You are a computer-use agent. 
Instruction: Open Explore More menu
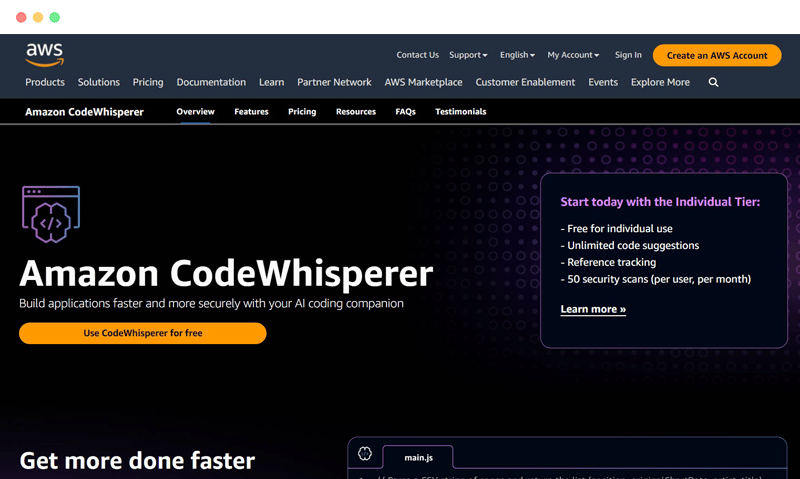[660, 82]
